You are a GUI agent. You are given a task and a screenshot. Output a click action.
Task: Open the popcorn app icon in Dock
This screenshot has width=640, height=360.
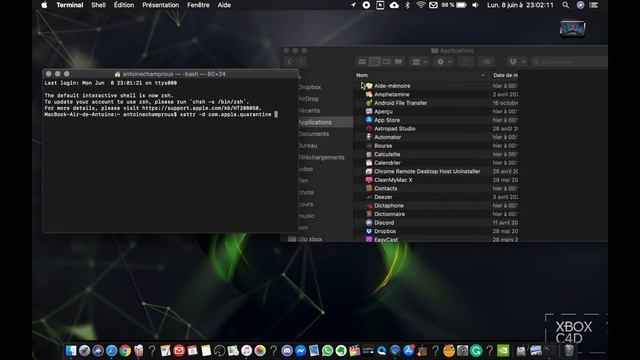[x=138, y=351]
